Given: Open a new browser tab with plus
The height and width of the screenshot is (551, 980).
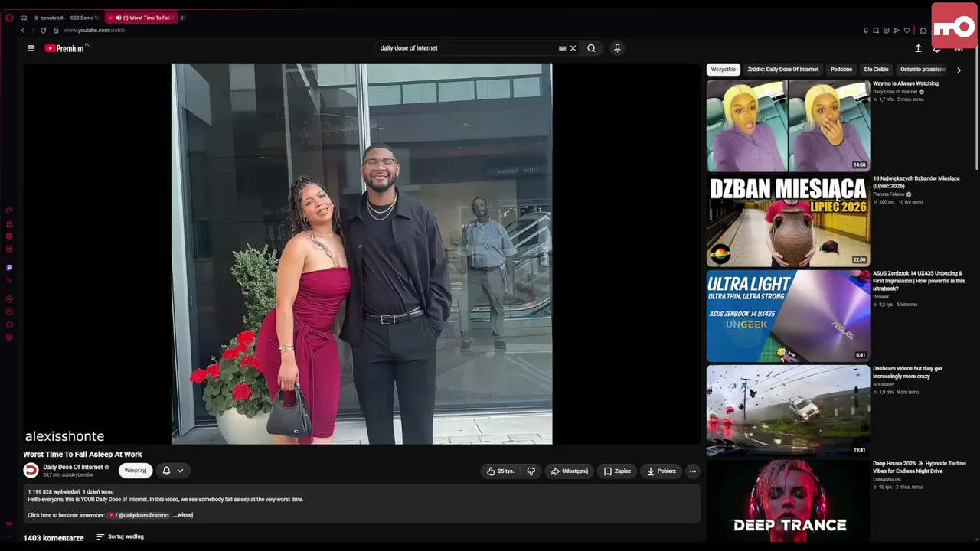Looking at the screenshot, I should point(182,18).
